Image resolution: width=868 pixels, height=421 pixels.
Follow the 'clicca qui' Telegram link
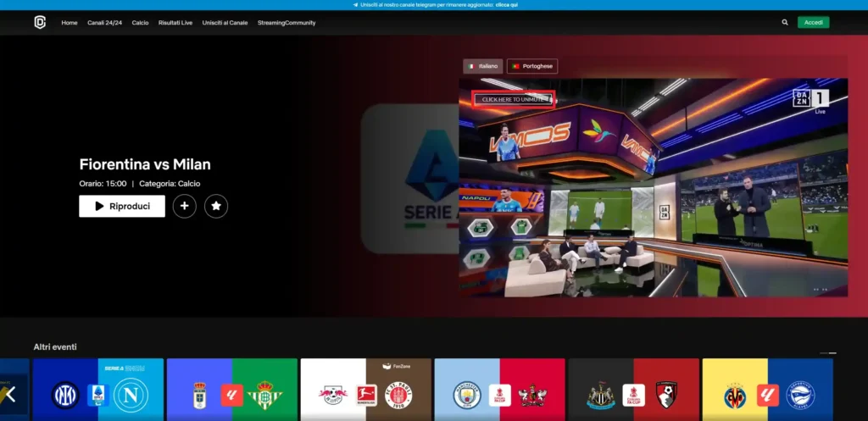(x=507, y=4)
